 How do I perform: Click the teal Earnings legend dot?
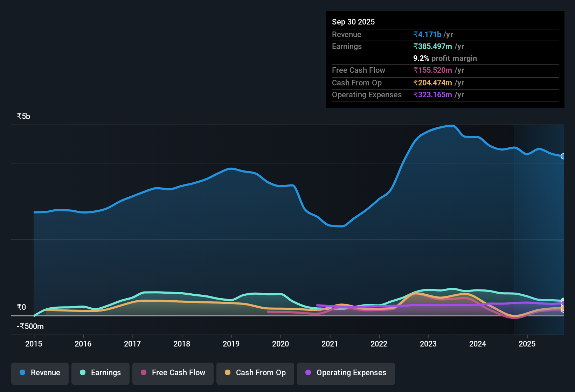[x=83, y=373]
